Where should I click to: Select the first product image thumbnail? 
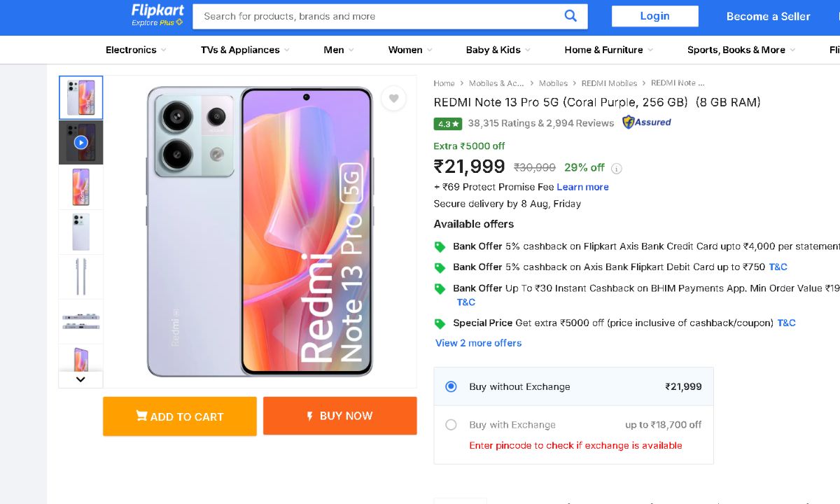point(80,97)
